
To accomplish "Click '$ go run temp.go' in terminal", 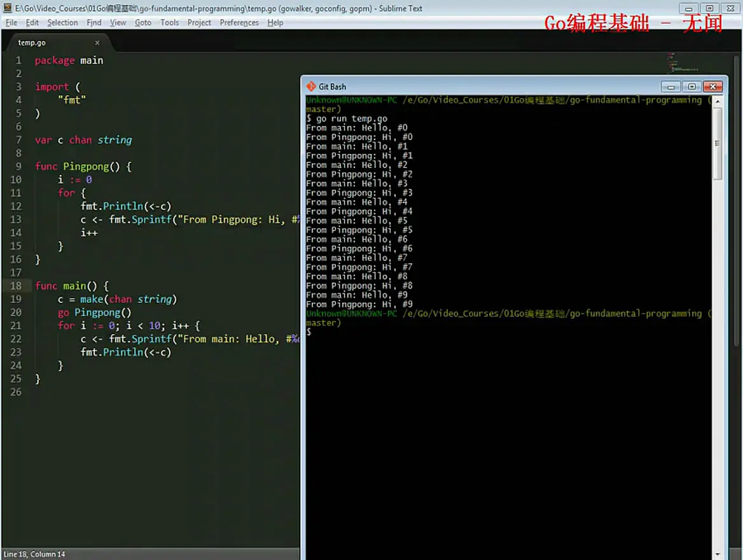I will [347, 118].
